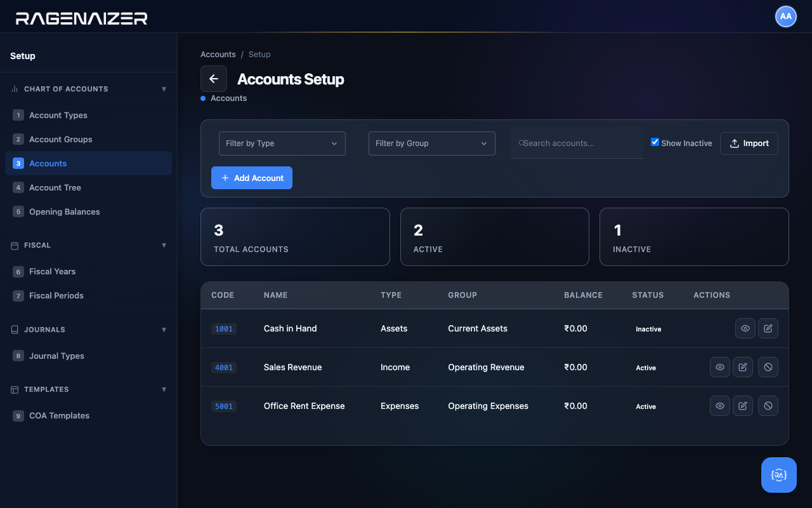The height and width of the screenshot is (508, 812).
Task: Click the back arrow button
Action: tap(214, 79)
